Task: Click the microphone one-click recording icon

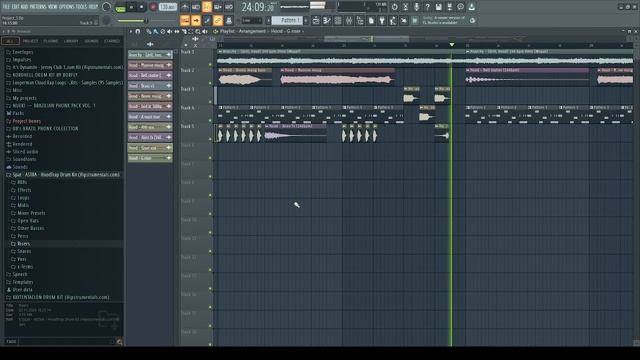Action: [416, 7]
